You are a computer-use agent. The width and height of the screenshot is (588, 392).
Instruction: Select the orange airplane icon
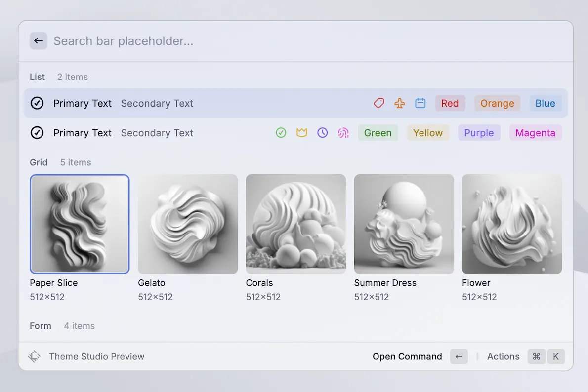pos(399,103)
